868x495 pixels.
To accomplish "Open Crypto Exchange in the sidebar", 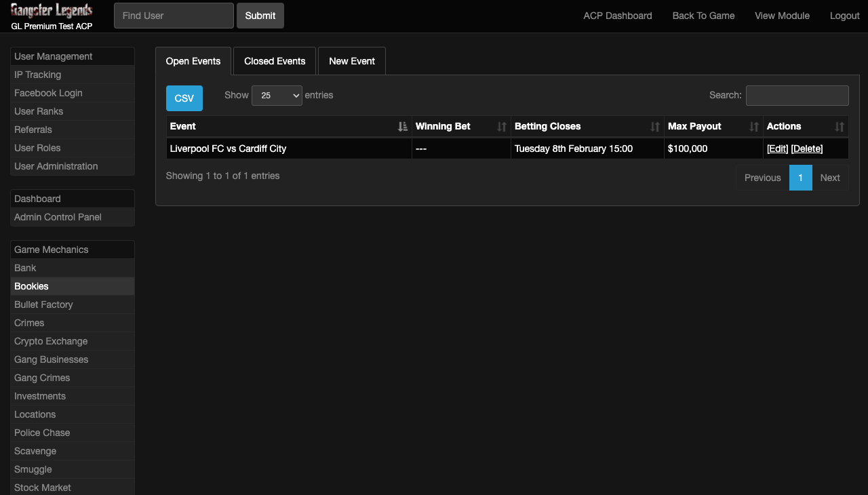I will click(51, 341).
